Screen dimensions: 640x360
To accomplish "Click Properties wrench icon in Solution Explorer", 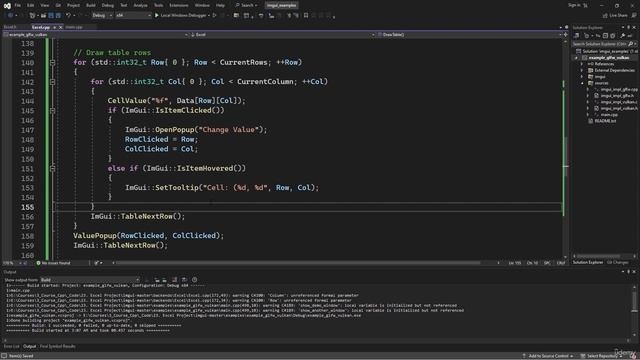I will click(622, 36).
